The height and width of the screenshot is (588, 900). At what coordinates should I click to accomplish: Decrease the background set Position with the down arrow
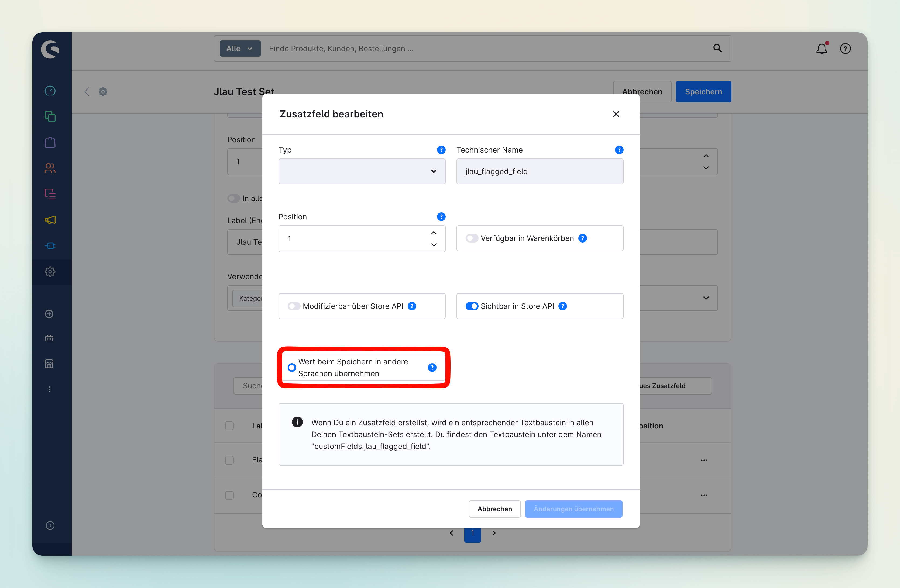coord(706,168)
